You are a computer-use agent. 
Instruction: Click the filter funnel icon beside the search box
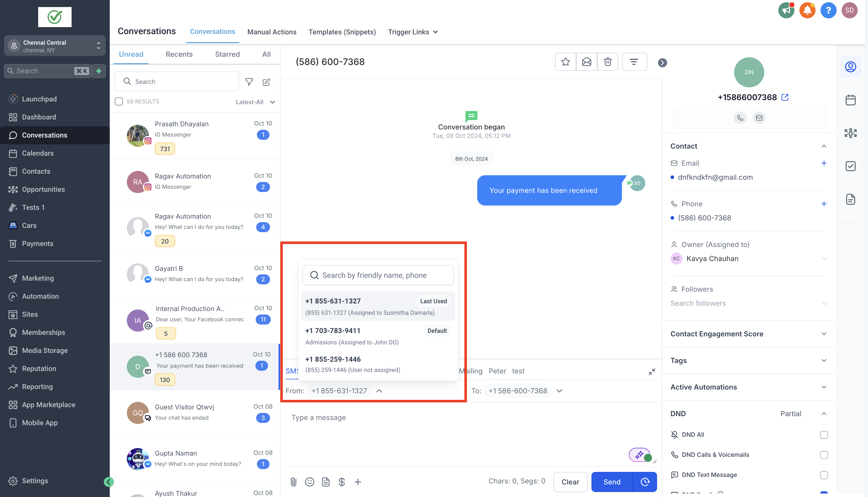[x=249, y=82]
